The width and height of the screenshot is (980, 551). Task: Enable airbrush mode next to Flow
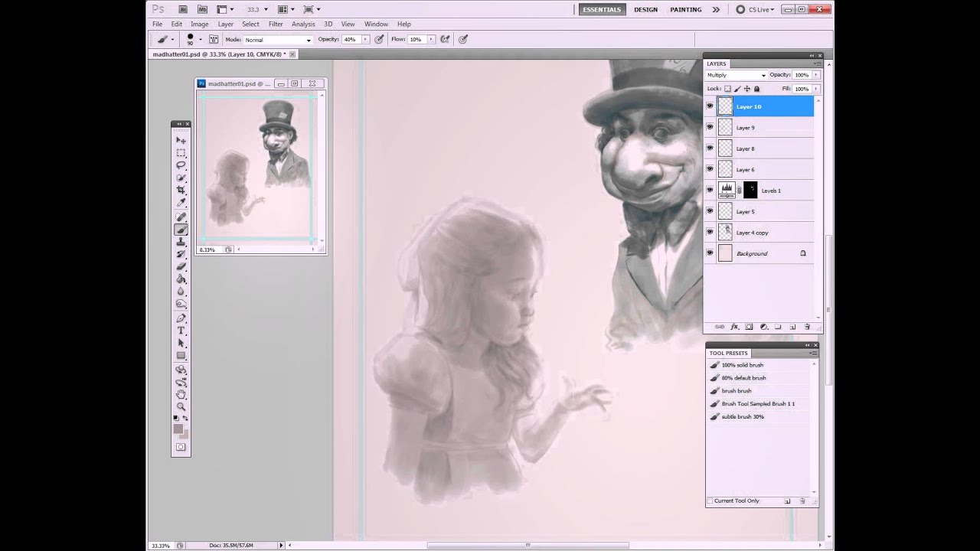pos(445,39)
